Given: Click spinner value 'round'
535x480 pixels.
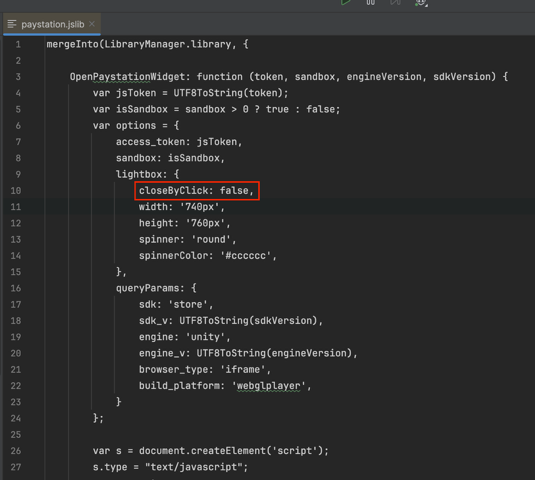Looking at the screenshot, I should pyautogui.click(x=211, y=239).
